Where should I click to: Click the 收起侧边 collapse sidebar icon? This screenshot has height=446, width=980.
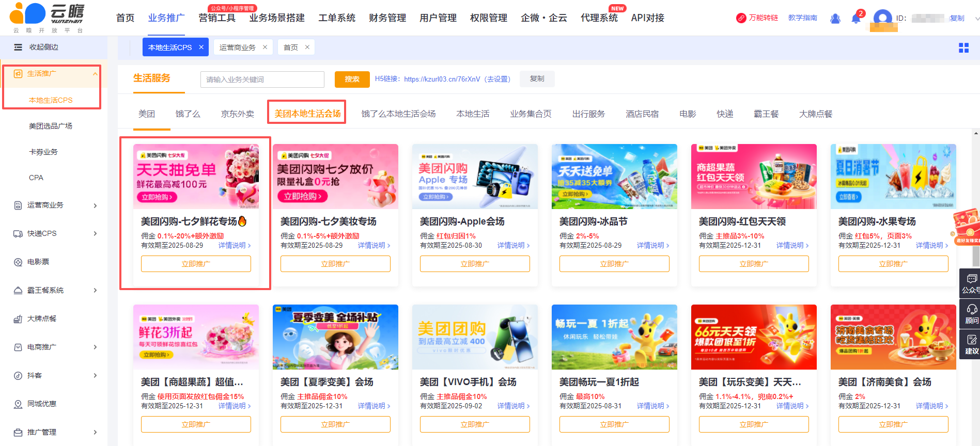(18, 47)
